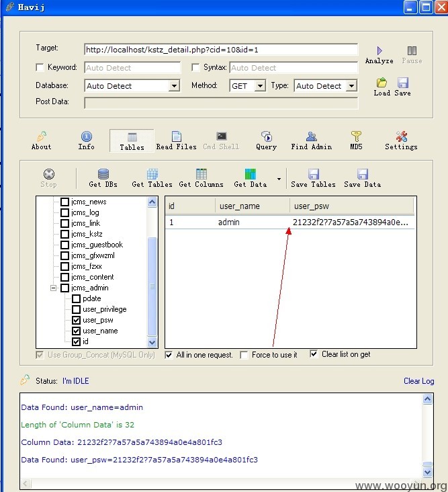This screenshot has width=448, height=492.
Task: Click the Havij title bar icon
Action: click(10, 7)
